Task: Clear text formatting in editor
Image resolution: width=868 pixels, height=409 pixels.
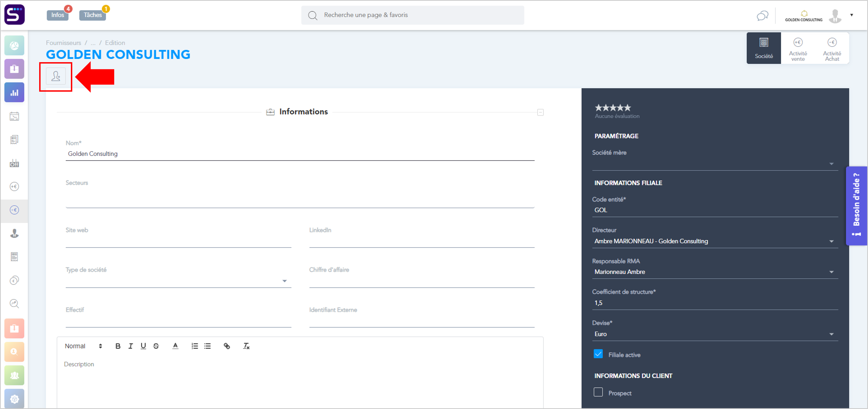Action: (x=246, y=346)
